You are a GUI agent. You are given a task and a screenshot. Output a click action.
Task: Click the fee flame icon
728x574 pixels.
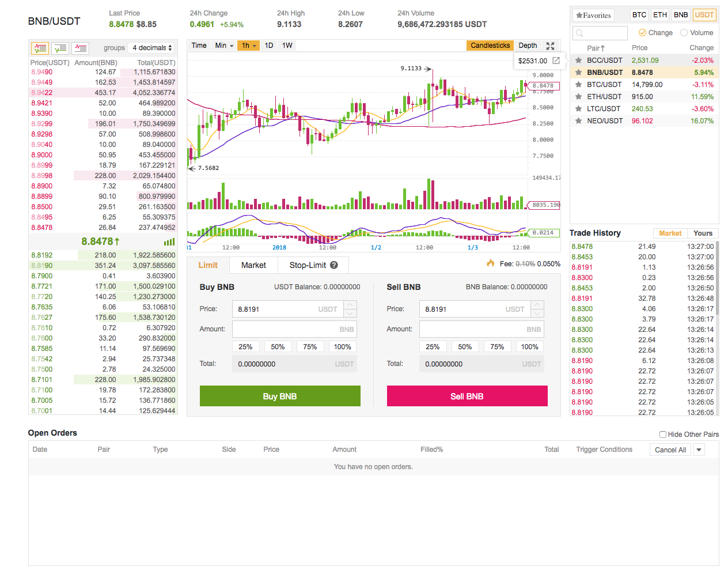coord(491,263)
